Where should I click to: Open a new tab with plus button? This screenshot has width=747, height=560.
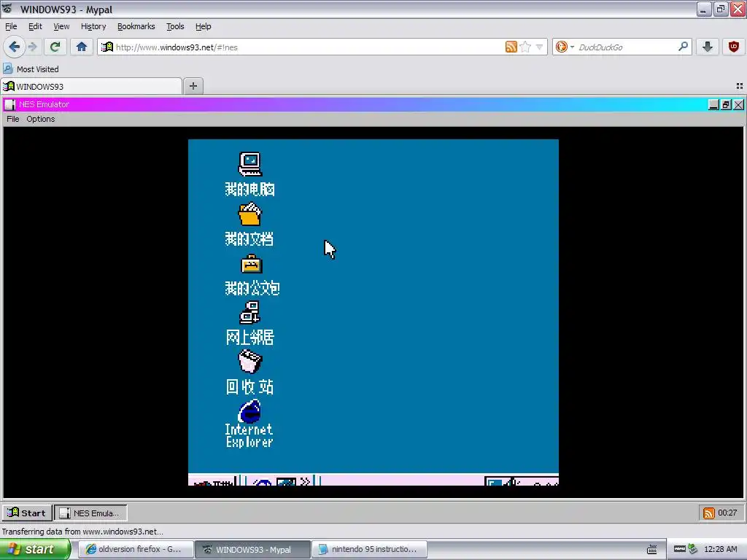(x=193, y=86)
